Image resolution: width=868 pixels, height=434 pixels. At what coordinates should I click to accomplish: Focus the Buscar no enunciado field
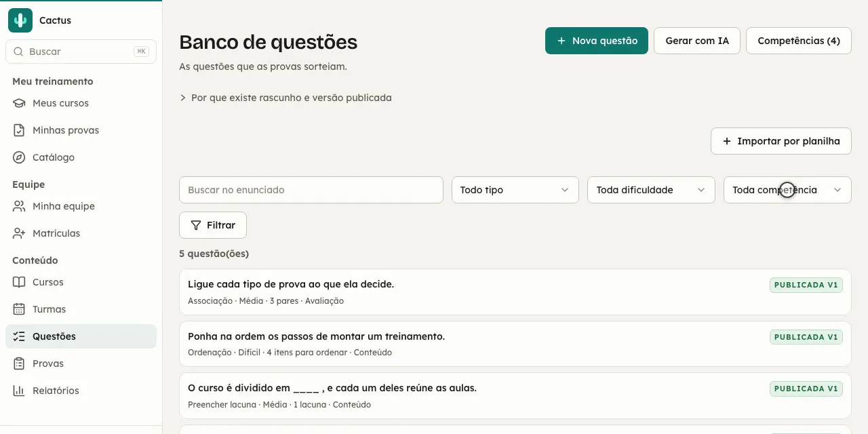pos(311,190)
